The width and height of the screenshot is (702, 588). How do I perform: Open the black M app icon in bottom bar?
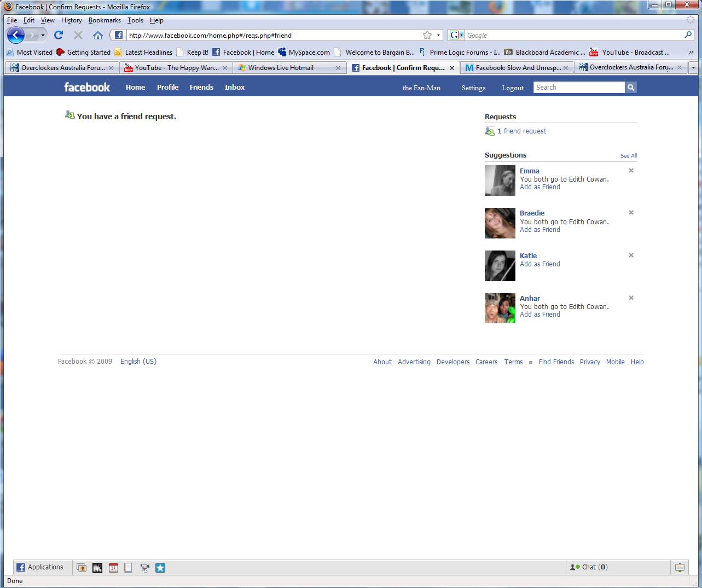[97, 568]
